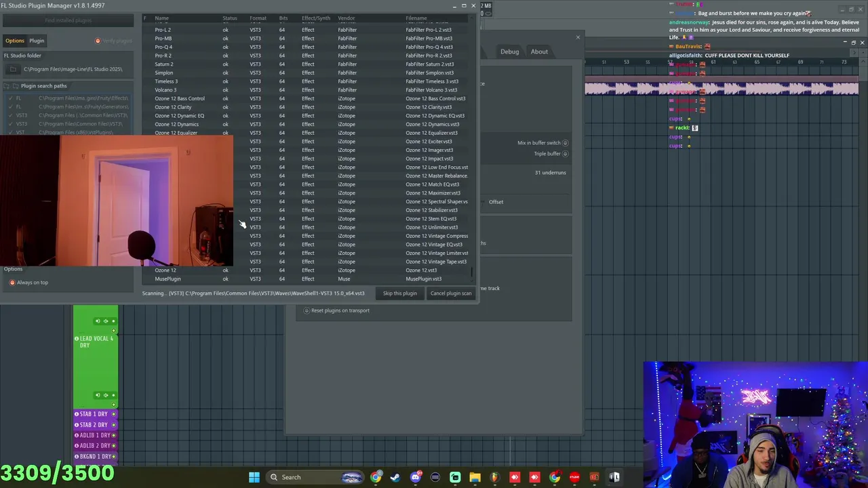Click the info icon on ADLIB 1 DRY track
868x488 pixels.
77,435
